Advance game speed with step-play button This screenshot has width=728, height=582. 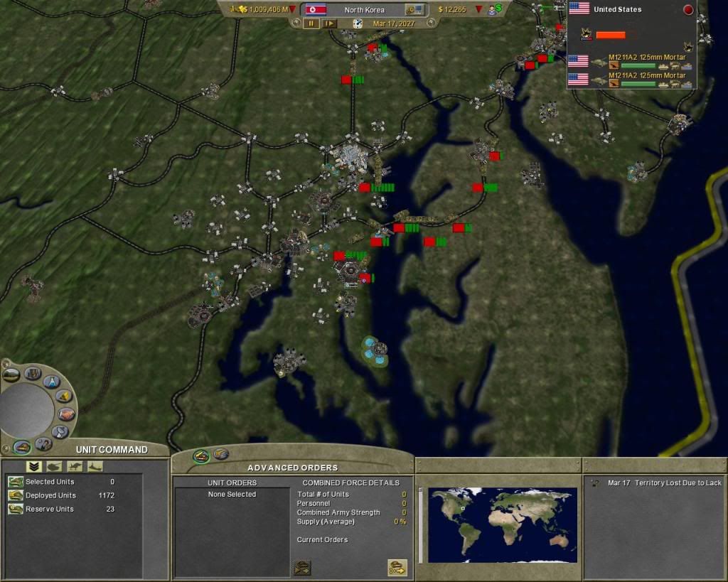329,23
